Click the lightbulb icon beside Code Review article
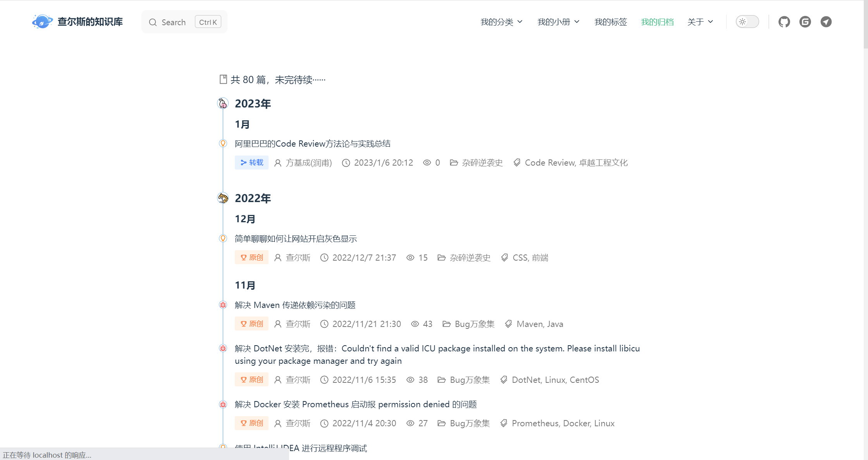Viewport: 868px width, 460px height. 223,144
